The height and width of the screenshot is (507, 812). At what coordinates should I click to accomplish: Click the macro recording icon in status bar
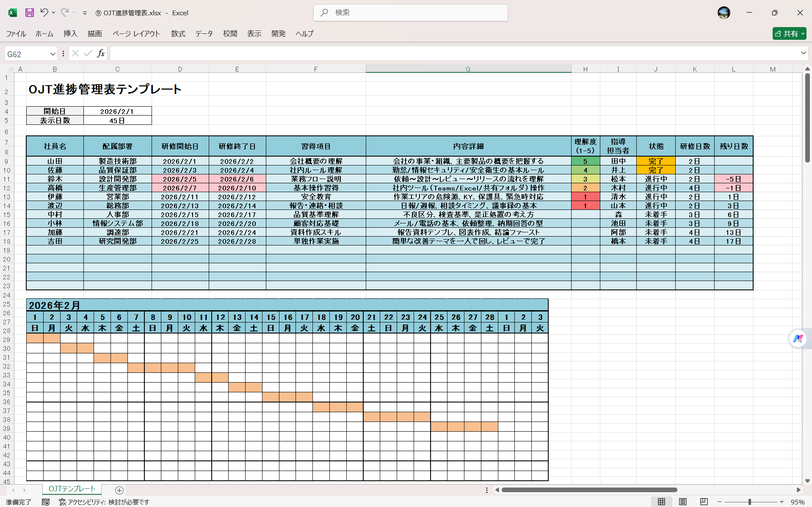coord(46,502)
